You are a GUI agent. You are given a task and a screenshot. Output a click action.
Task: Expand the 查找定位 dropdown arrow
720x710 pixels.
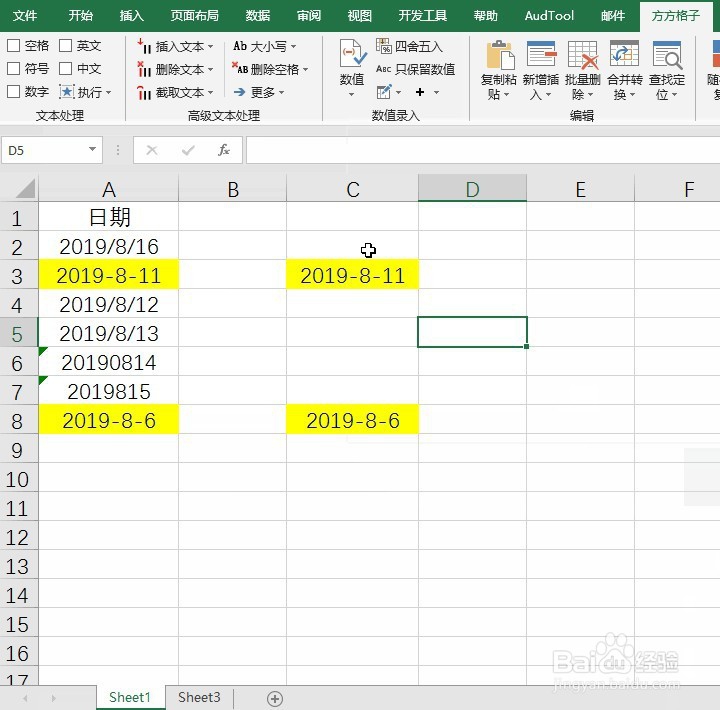(675, 95)
